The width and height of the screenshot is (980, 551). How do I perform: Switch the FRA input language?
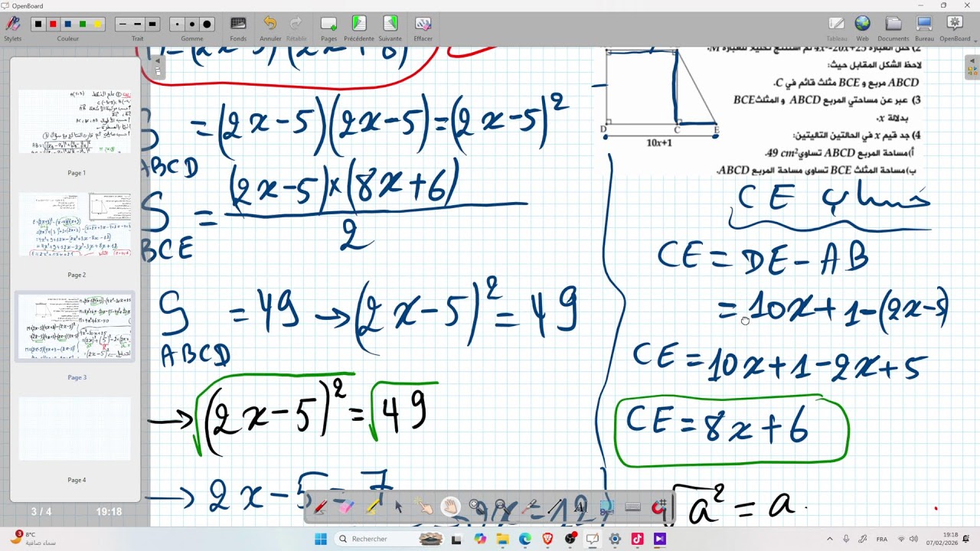881,539
